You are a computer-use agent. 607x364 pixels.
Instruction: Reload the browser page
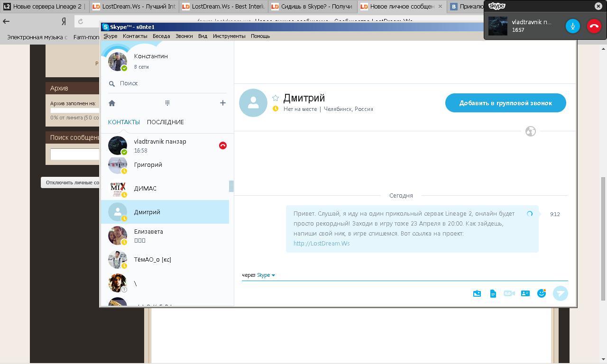81,21
